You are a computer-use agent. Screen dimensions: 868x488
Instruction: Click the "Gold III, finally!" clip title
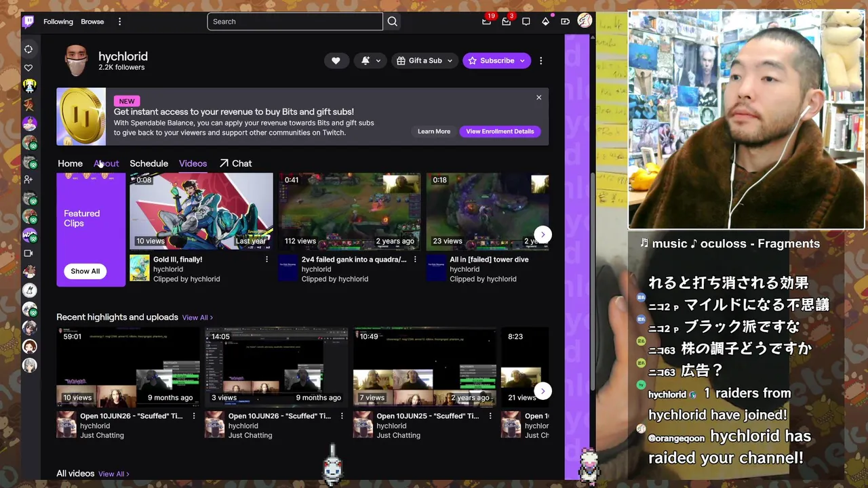[178, 260]
